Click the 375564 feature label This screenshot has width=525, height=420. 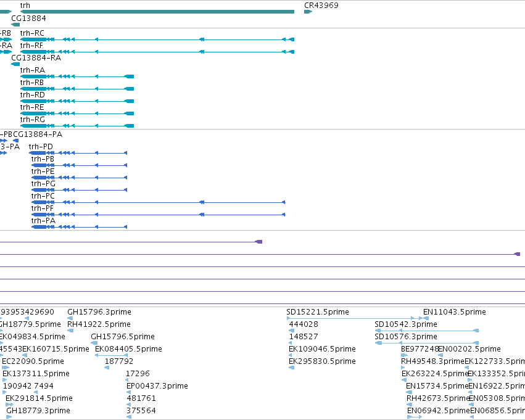coord(141,411)
